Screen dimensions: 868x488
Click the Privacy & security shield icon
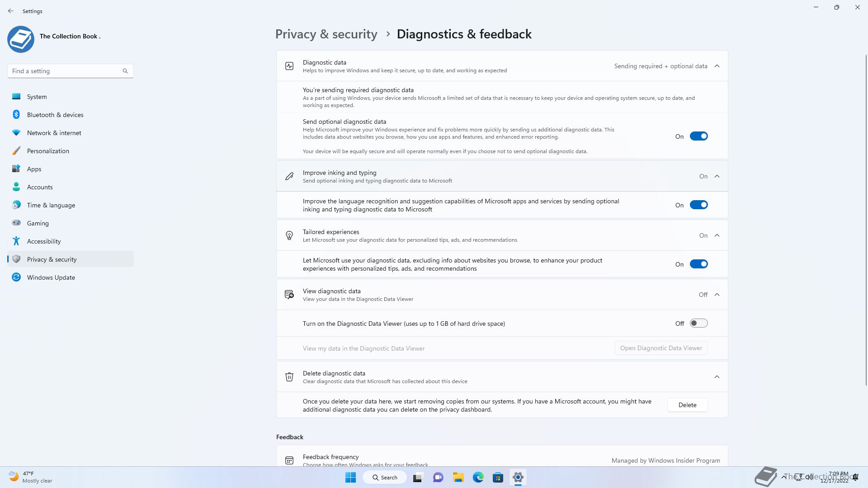tap(16, 259)
